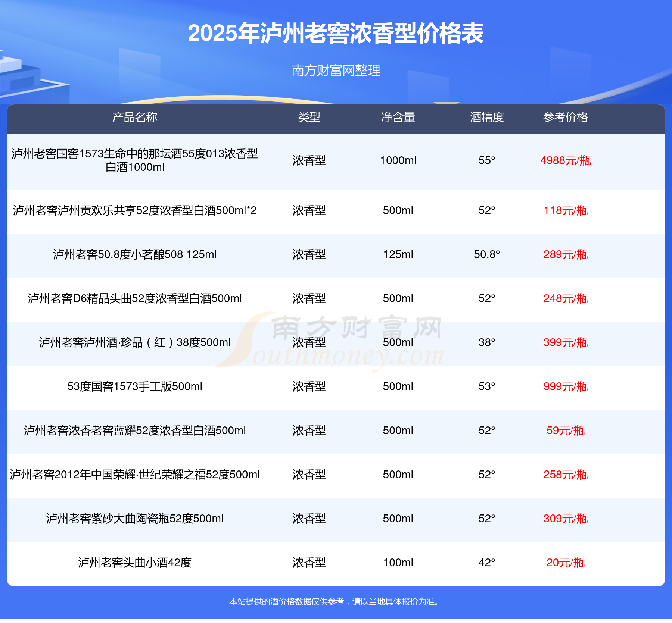Image resolution: width=672 pixels, height=623 pixels.
Task: Click 52° in the 309元/瓶 row
Action: pos(487,519)
